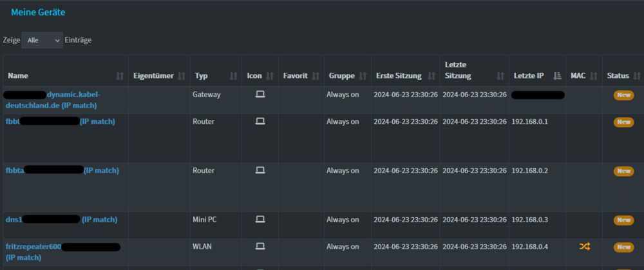644x270 pixels.
Task: Sort by Favorit column header
Action: 301,76
